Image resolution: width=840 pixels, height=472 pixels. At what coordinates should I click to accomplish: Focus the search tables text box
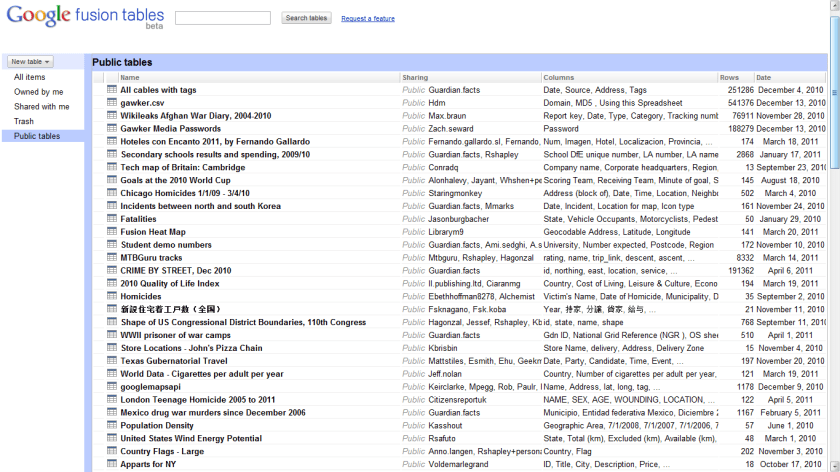tap(222, 18)
